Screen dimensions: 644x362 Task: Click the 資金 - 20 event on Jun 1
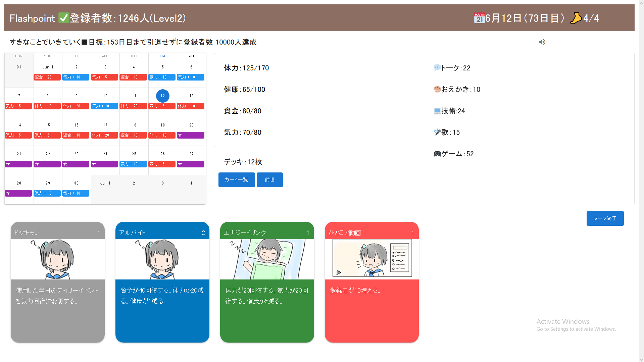[x=47, y=77]
